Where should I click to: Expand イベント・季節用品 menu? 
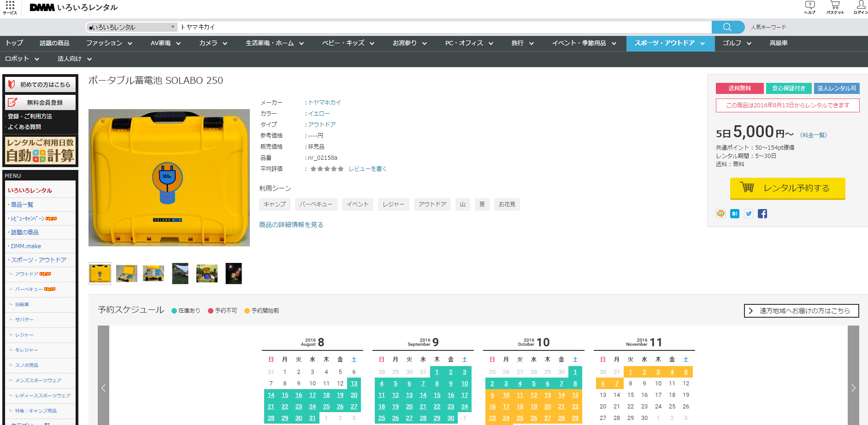[584, 43]
